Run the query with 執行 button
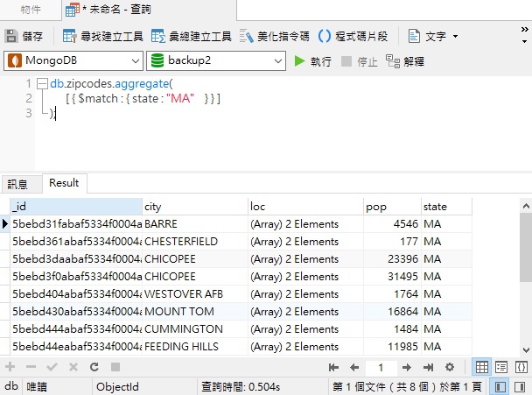The image size is (532, 395). (x=312, y=61)
